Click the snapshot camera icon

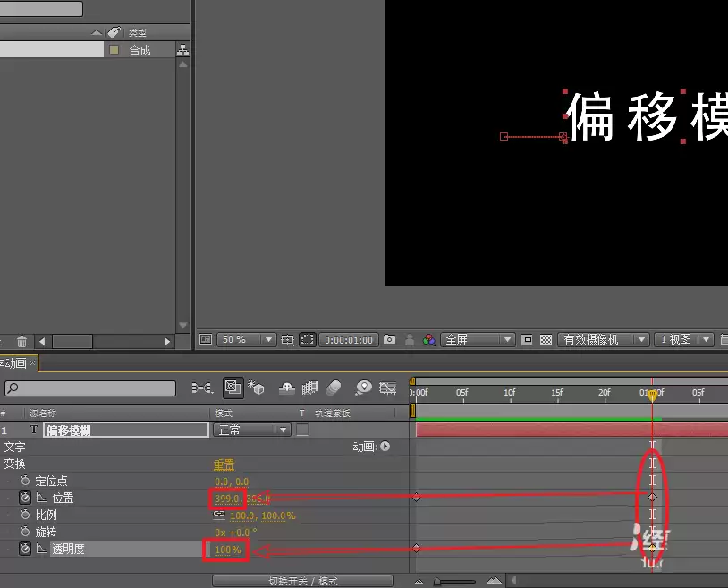390,339
